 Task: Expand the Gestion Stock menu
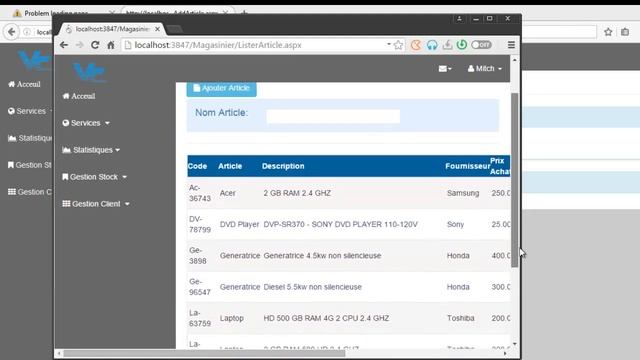95,177
